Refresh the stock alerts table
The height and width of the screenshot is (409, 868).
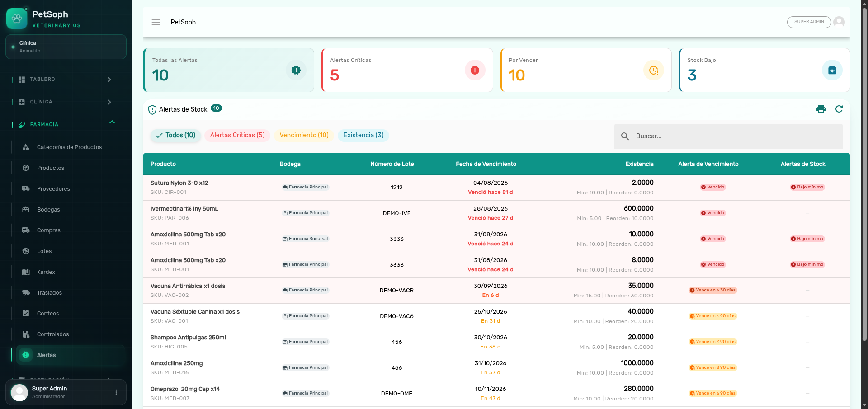(x=839, y=109)
